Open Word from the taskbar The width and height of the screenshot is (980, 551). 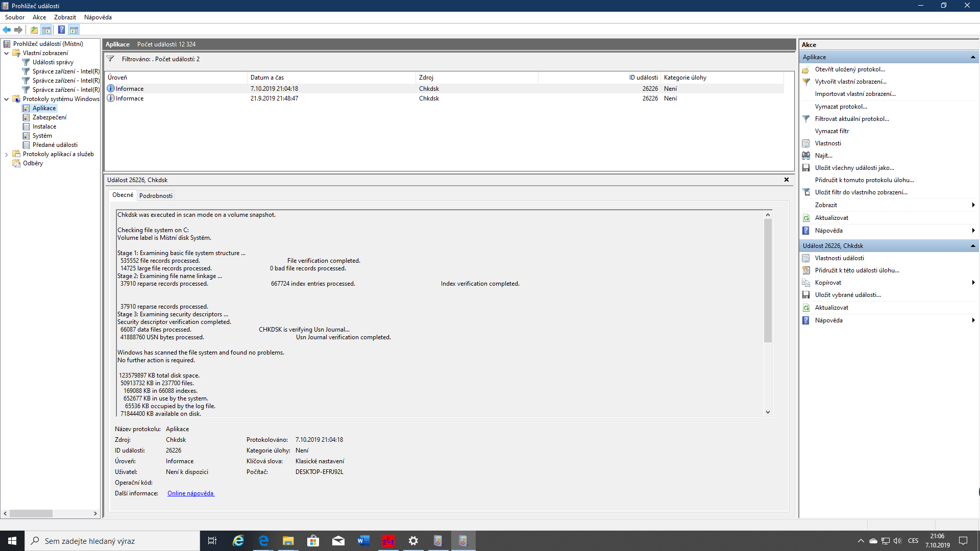[363, 541]
